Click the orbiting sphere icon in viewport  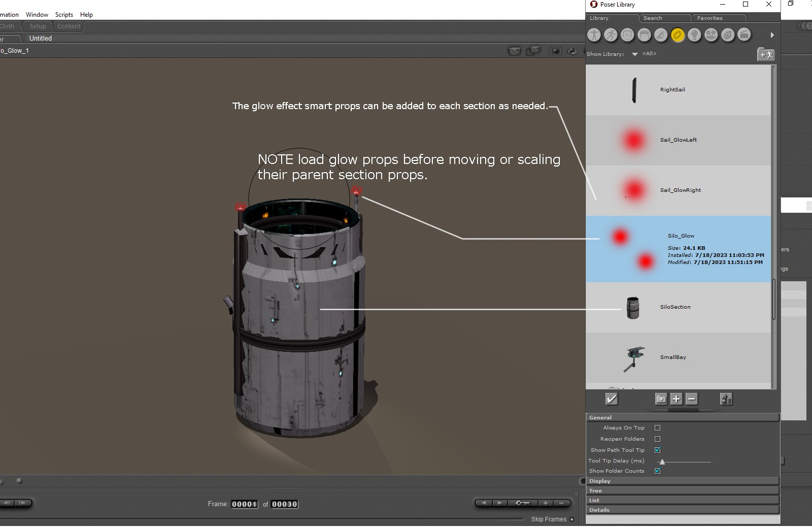[x=572, y=51]
